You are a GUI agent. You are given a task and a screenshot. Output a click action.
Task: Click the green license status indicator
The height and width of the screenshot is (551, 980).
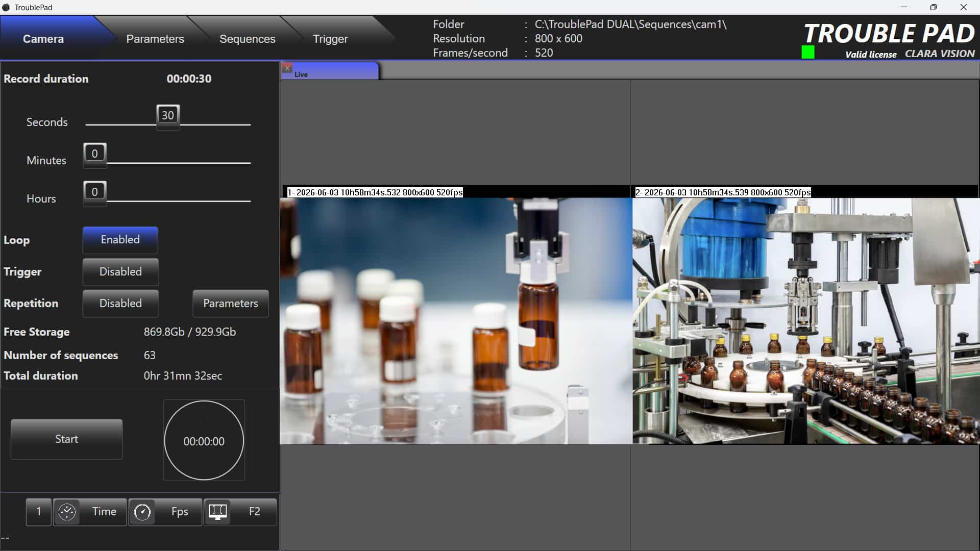pos(808,52)
